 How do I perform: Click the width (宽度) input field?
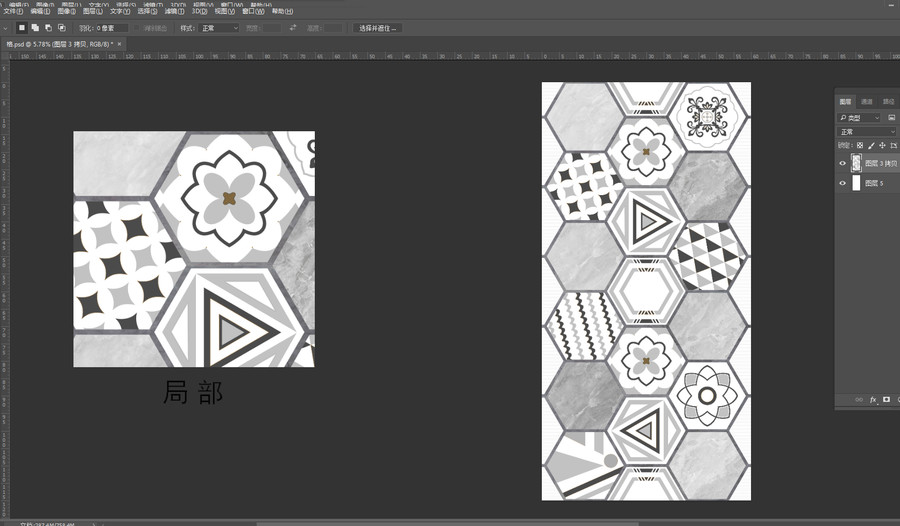click(x=271, y=28)
